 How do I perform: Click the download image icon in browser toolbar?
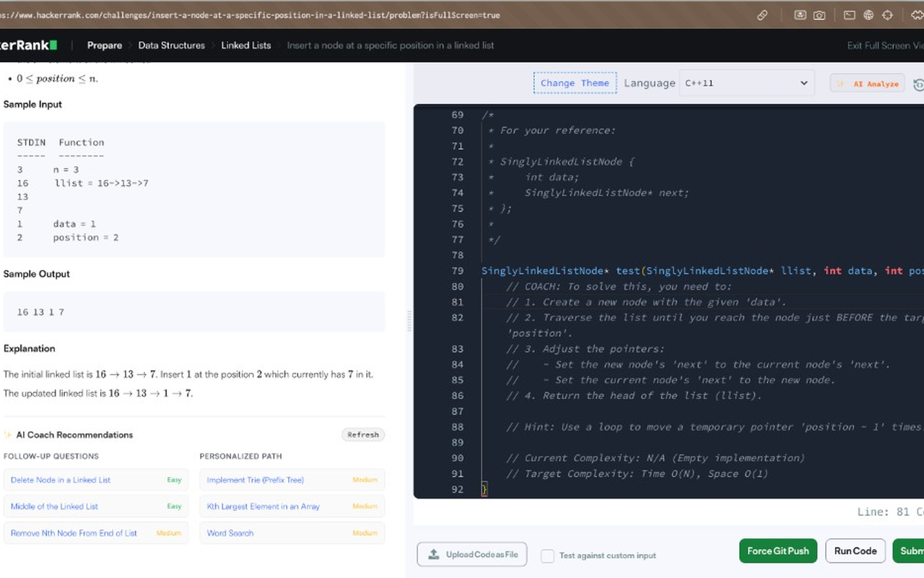tap(800, 14)
